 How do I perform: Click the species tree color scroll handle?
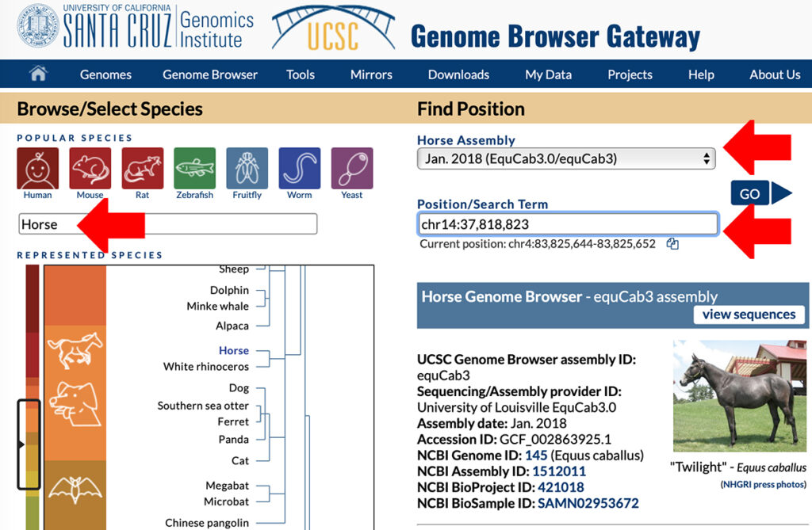tap(29, 444)
